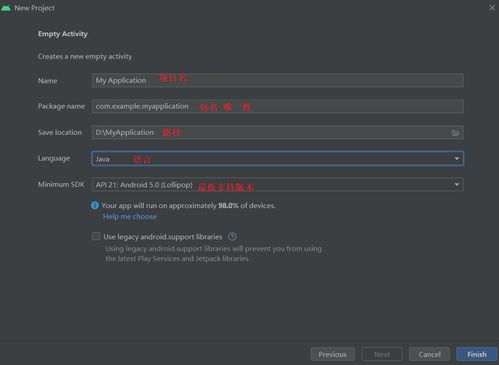Image resolution: width=499 pixels, height=365 pixels.
Task: Open the Help me choose link
Action: pos(130,217)
